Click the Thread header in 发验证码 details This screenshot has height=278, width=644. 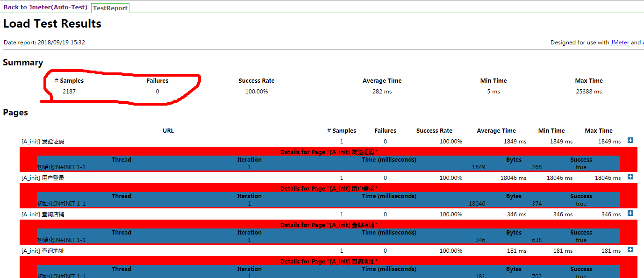click(x=122, y=160)
